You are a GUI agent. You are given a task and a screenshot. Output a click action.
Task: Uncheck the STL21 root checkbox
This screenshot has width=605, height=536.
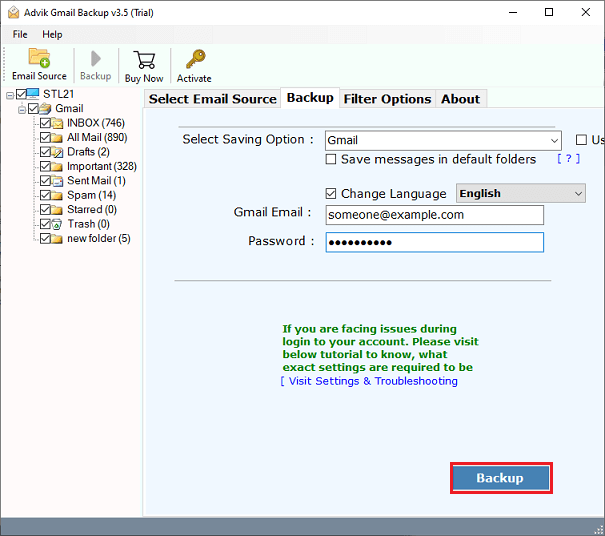pos(22,94)
